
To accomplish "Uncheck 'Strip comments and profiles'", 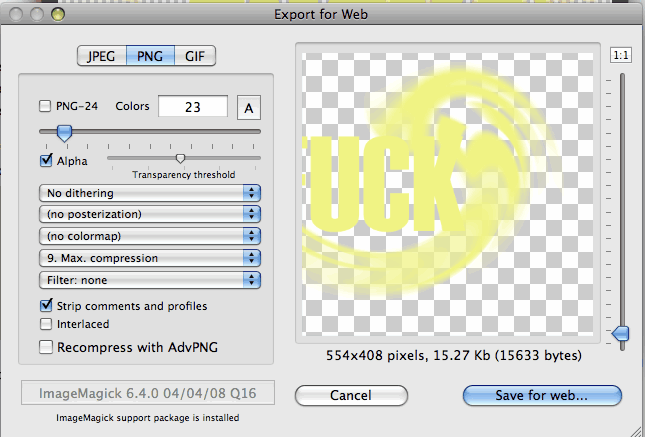I will (x=46, y=305).
